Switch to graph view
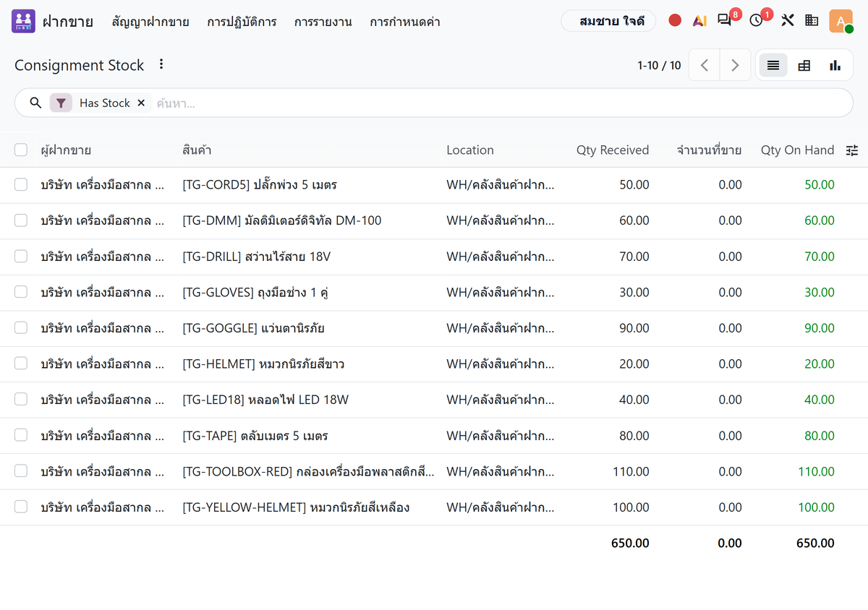 click(835, 65)
